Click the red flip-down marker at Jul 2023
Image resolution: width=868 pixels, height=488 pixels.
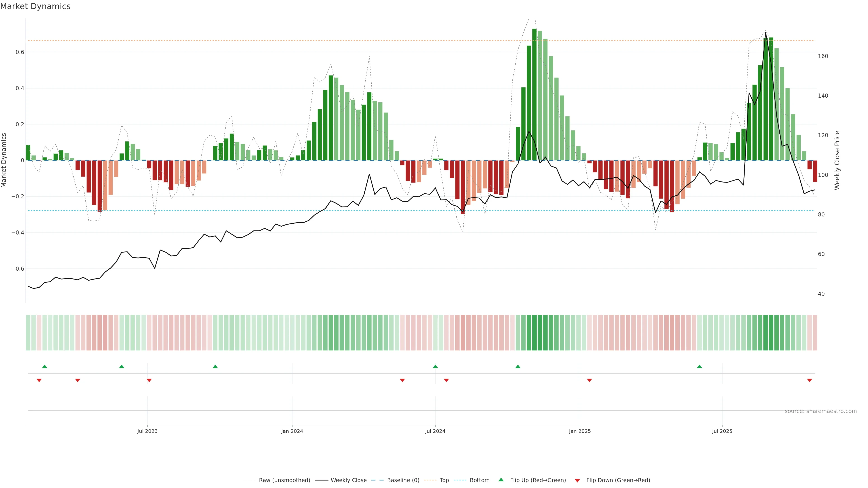pos(149,380)
